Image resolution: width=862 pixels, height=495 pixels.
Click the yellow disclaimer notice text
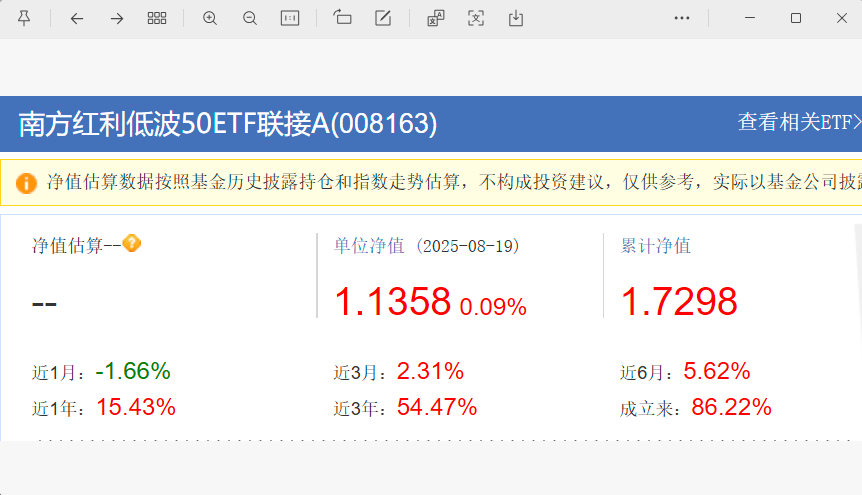[x=454, y=182]
